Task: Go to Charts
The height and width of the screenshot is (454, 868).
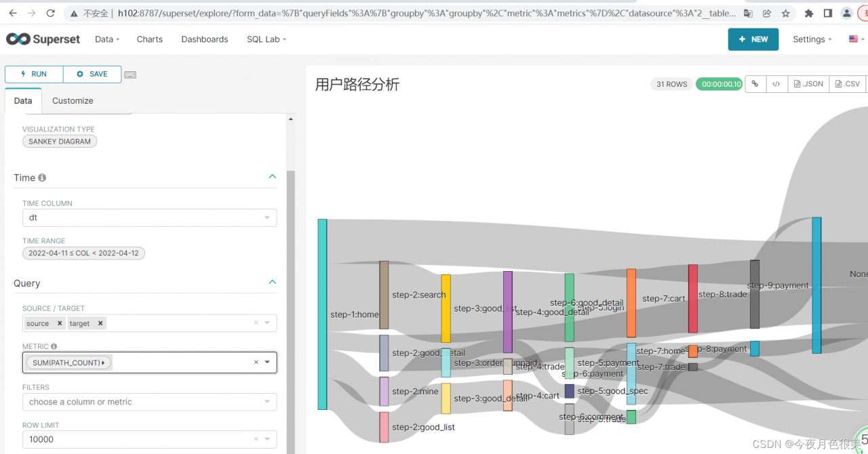Action: click(x=150, y=39)
